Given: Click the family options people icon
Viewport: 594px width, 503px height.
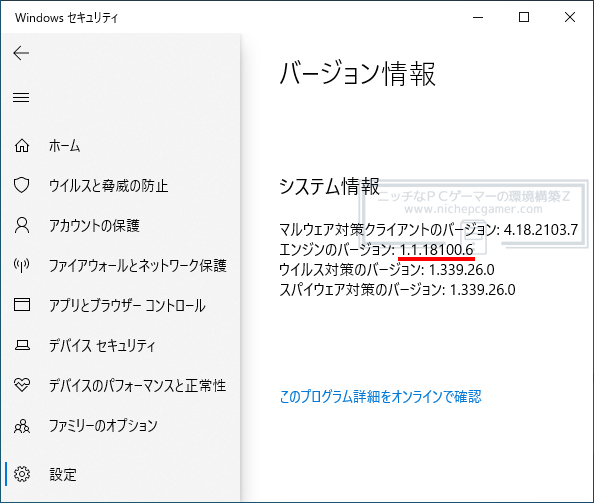Looking at the screenshot, I should pos(22,426).
